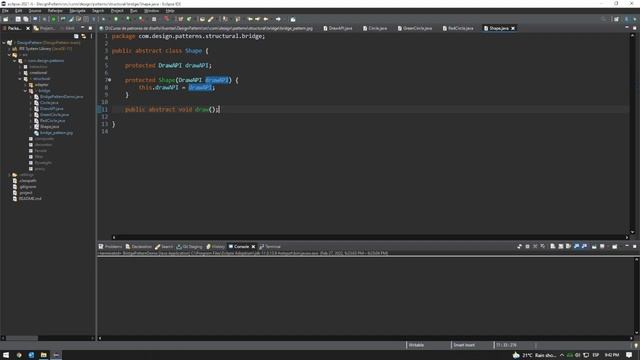Screen dimensions: 640x360
Task: Open the Window menu
Action: pyautogui.click(x=151, y=11)
